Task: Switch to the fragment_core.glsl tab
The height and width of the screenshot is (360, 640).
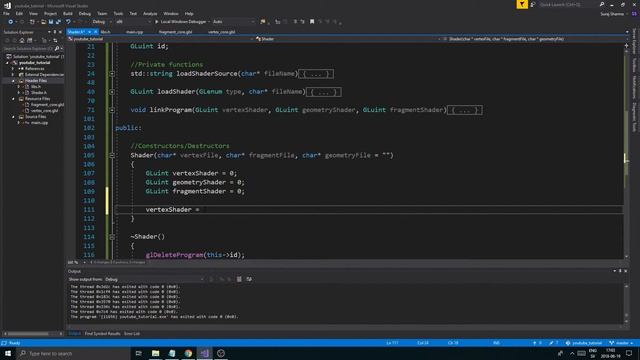Action: [175, 32]
